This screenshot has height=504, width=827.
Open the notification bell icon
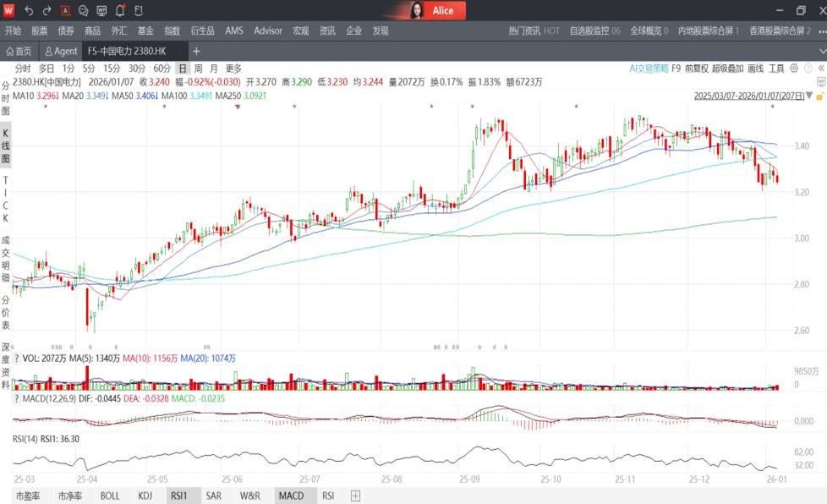120,11
